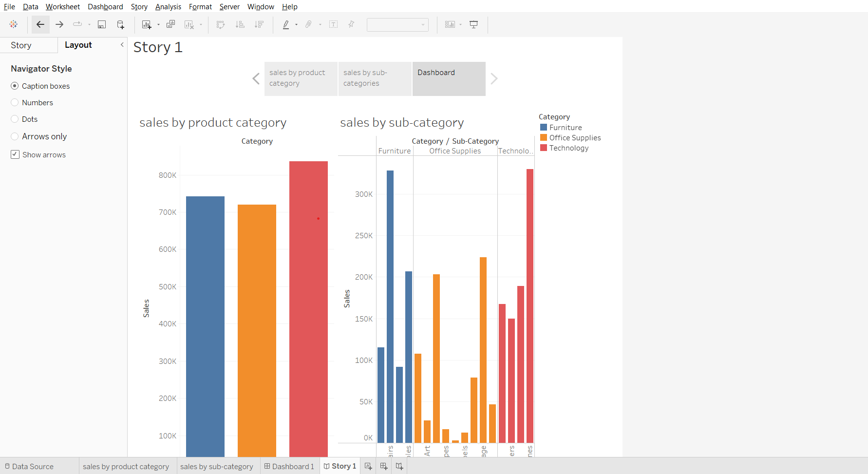
Task: Go to 'sales by product category' story point
Action: [x=301, y=78]
